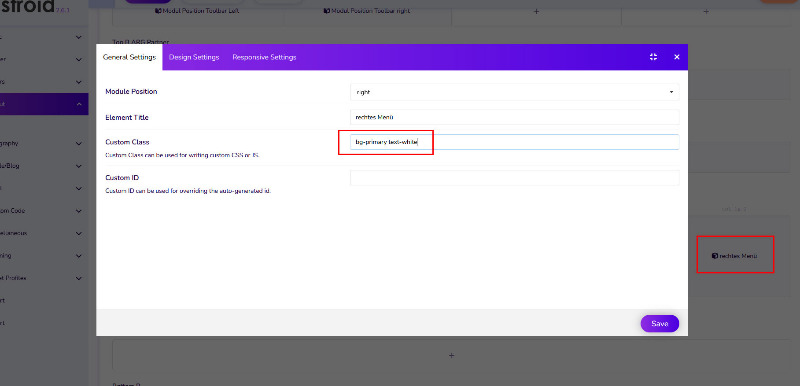Expand the Typography sidebar chevron
Viewport: 800px width, 386px height.
pyautogui.click(x=79, y=144)
